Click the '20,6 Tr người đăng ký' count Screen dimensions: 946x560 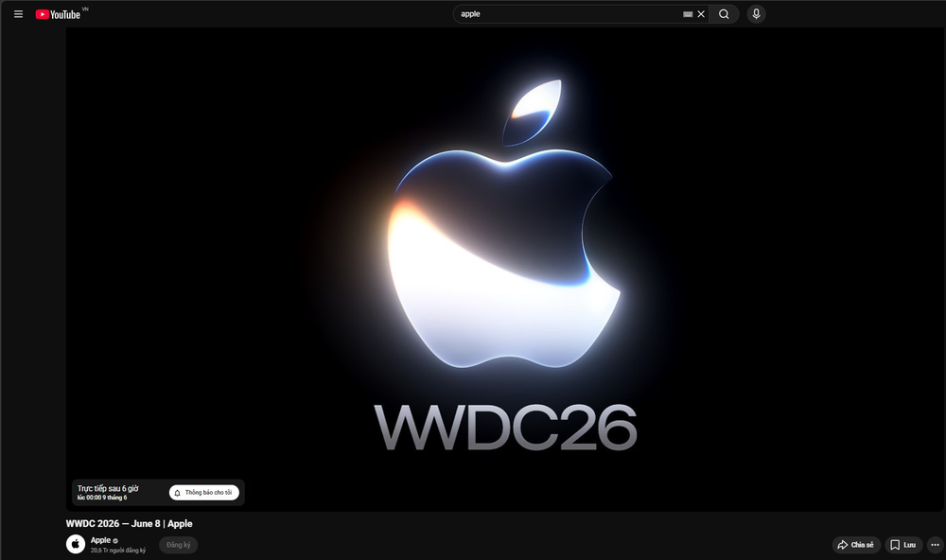(x=118, y=551)
